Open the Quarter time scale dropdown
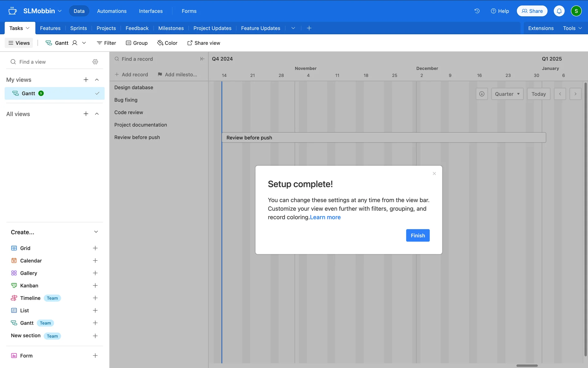588x368 pixels. click(x=507, y=94)
